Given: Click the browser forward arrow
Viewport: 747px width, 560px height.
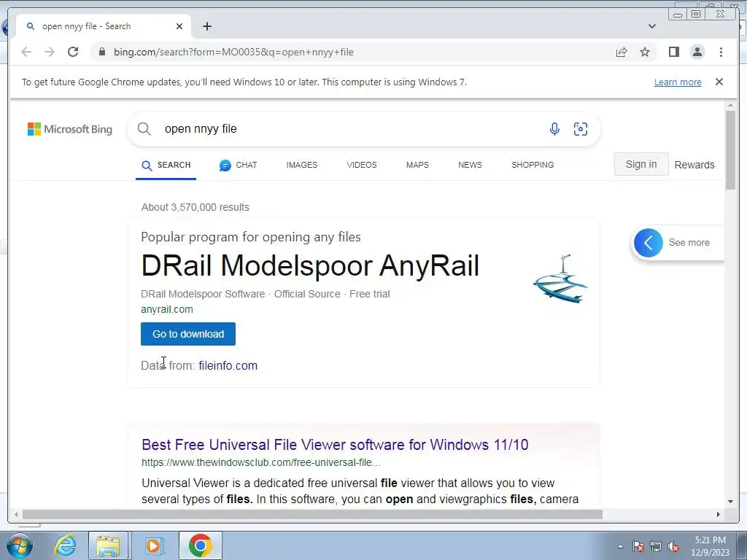Looking at the screenshot, I should tap(49, 52).
